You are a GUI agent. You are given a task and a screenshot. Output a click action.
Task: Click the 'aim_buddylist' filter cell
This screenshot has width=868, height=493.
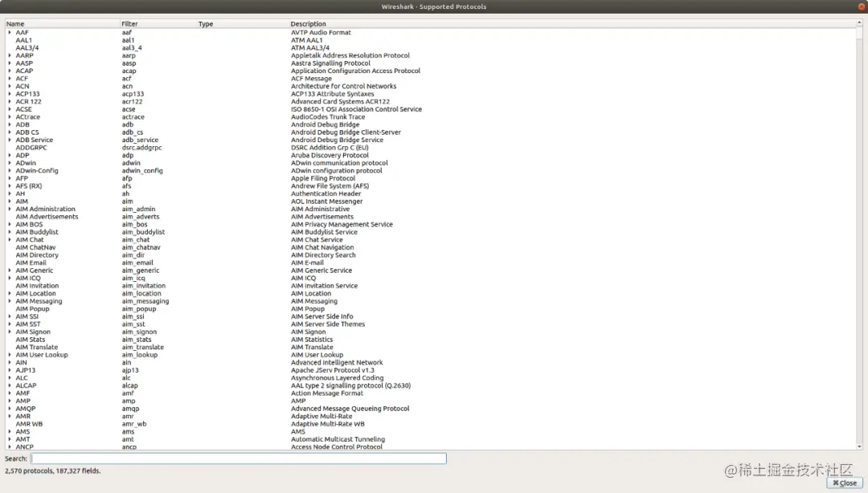coord(143,232)
